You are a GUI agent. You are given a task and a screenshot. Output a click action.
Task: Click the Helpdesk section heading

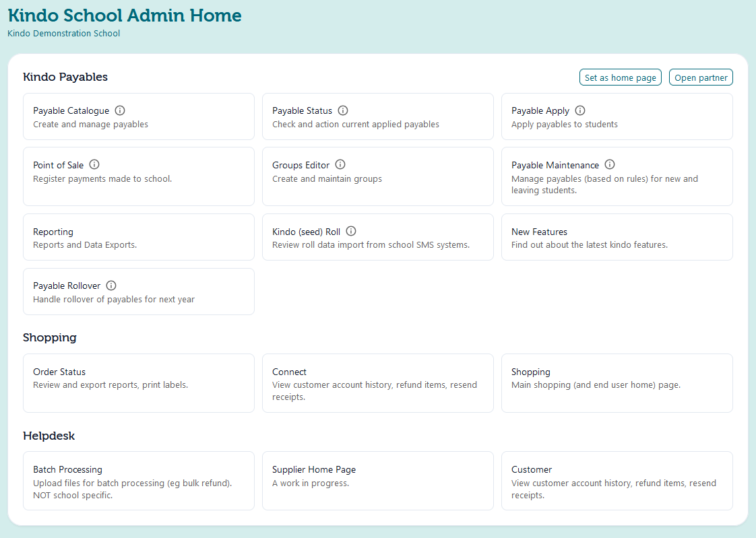point(49,436)
